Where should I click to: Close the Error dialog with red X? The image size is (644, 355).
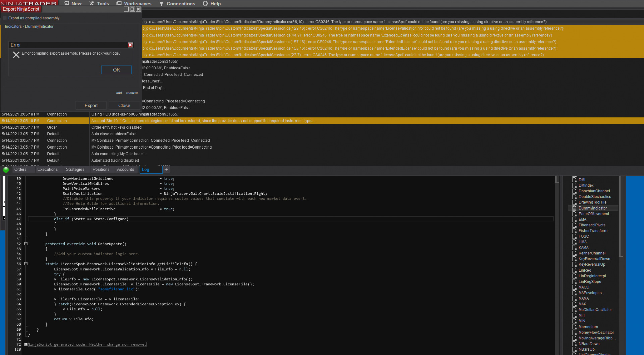click(x=130, y=45)
